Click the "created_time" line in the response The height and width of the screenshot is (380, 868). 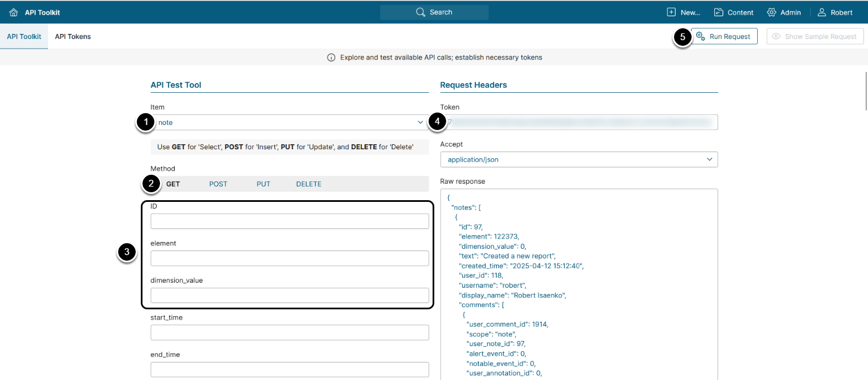[x=521, y=266]
